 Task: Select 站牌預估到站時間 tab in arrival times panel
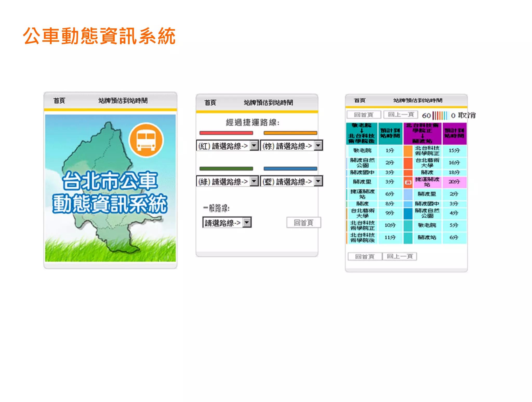[418, 100]
